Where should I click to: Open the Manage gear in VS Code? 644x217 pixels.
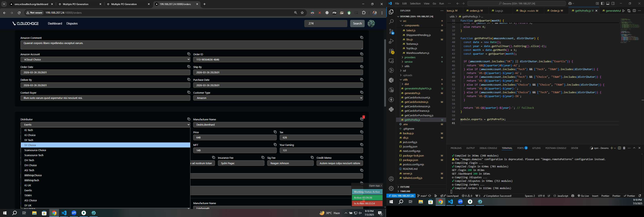tap(391, 188)
